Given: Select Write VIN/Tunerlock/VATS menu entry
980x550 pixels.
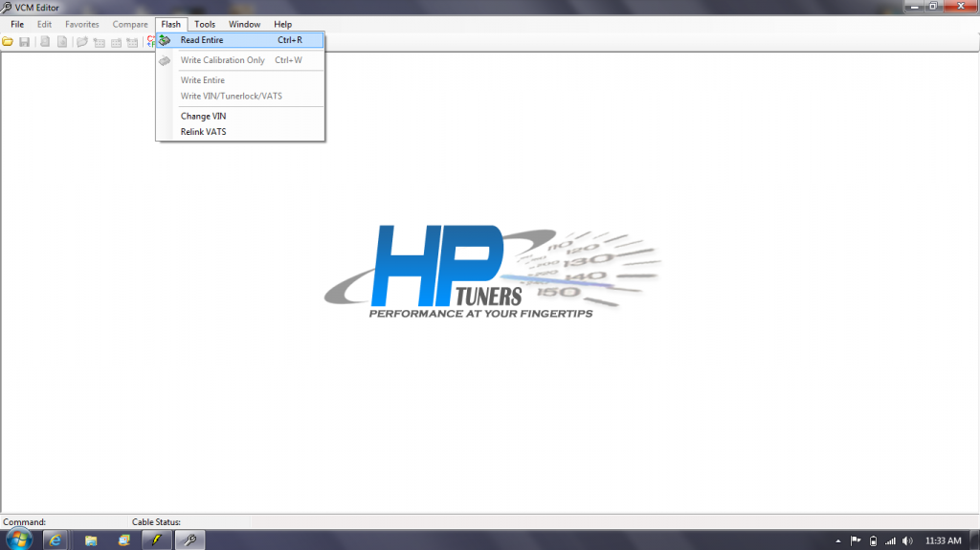Looking at the screenshot, I should coord(240,96).
